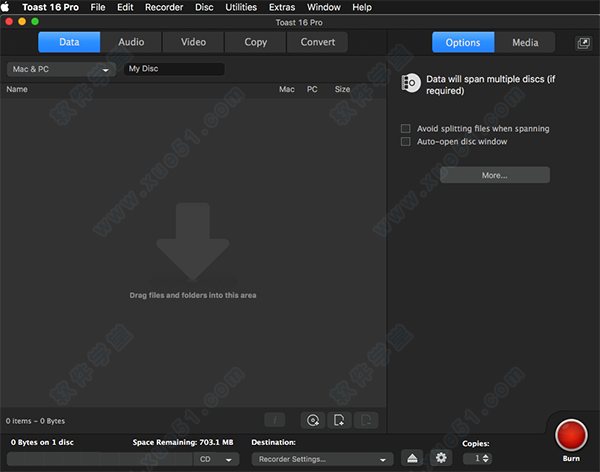Click the 'Copies:' label
This screenshot has width=600, height=472.
476,443
